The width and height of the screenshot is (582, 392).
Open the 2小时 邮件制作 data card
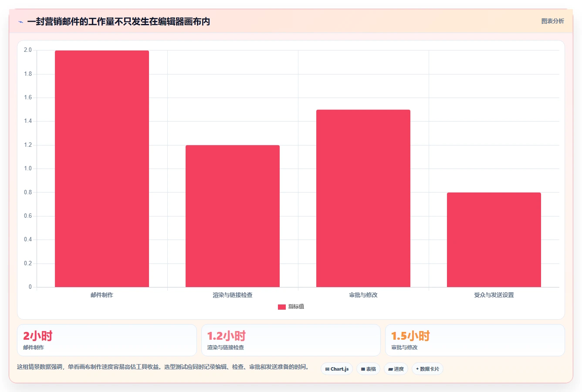click(x=107, y=340)
